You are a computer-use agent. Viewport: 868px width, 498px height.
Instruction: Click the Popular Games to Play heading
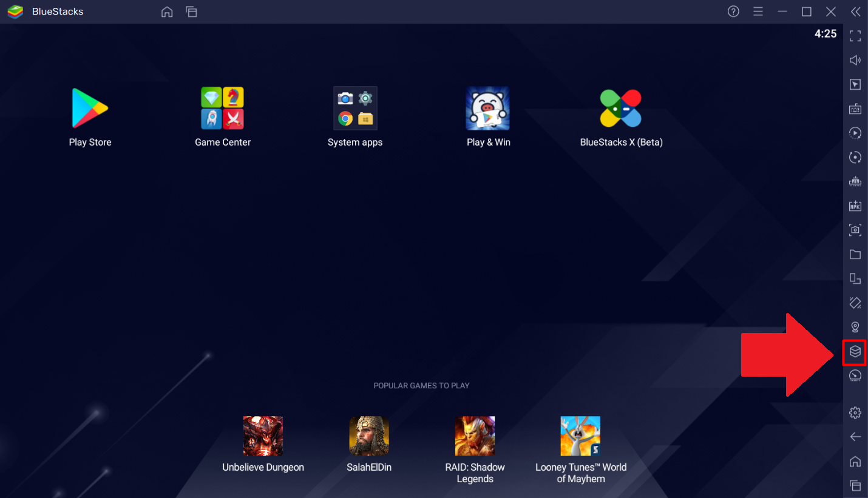[x=421, y=386]
